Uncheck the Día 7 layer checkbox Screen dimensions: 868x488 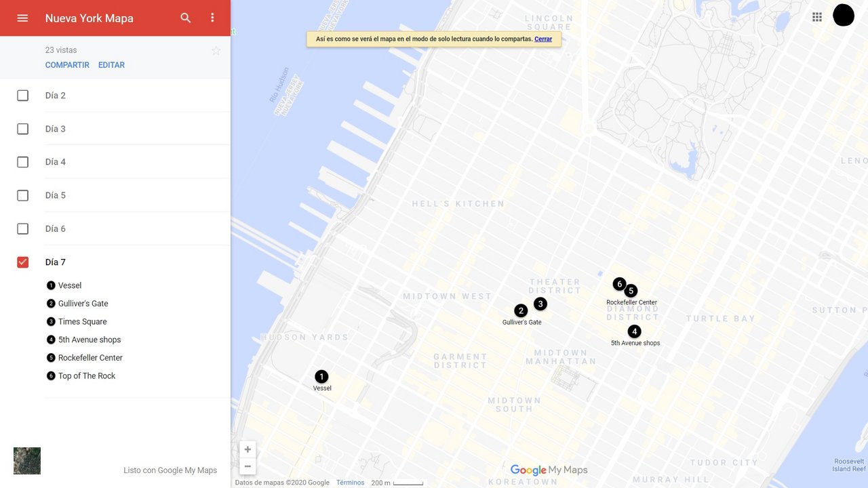pyautogui.click(x=22, y=262)
